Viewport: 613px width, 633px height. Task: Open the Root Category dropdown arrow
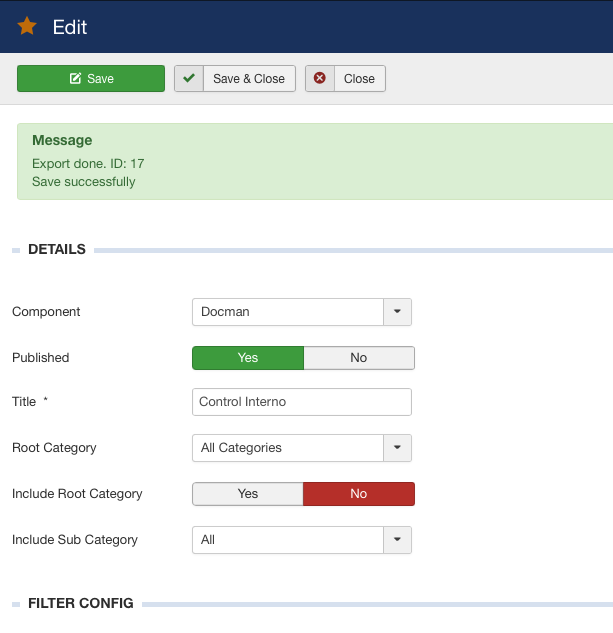pos(397,448)
